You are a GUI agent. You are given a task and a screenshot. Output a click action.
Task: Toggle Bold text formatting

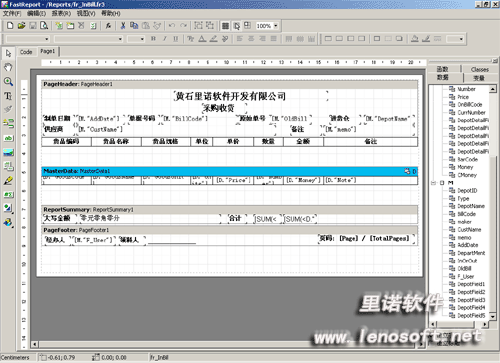tap(153, 39)
